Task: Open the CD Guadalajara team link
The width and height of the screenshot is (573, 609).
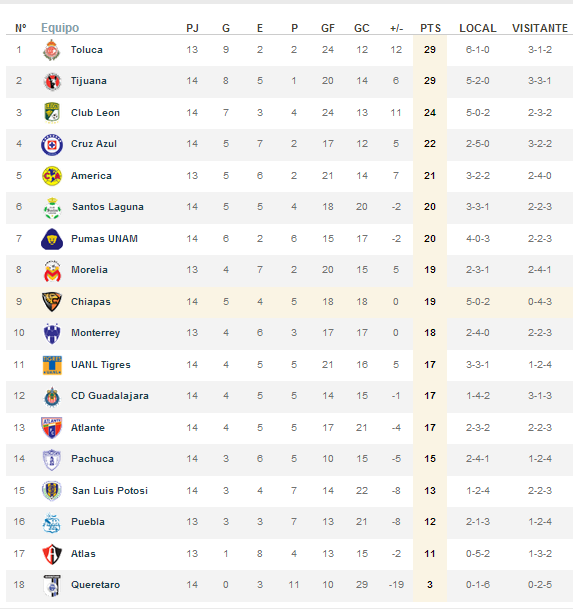Action: click(110, 396)
